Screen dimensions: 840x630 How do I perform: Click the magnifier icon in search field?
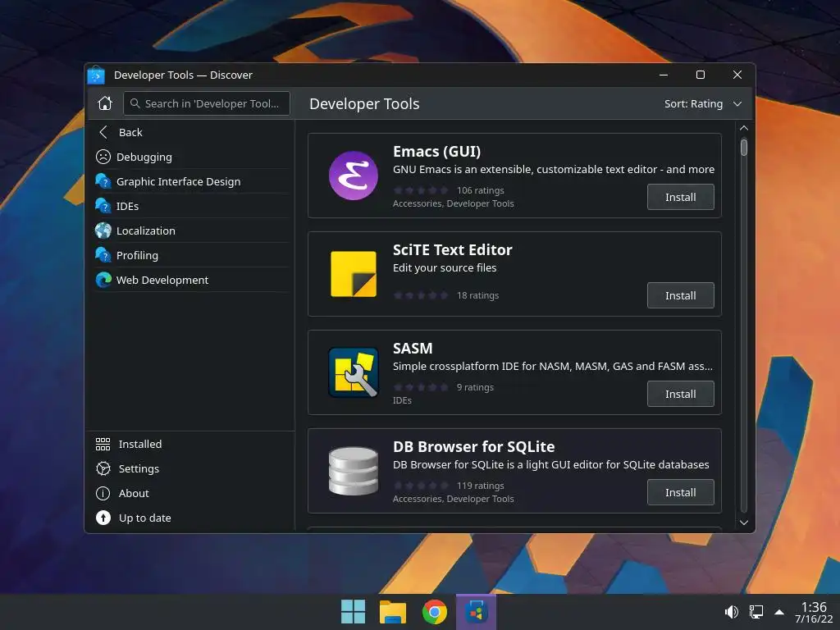[x=135, y=103]
